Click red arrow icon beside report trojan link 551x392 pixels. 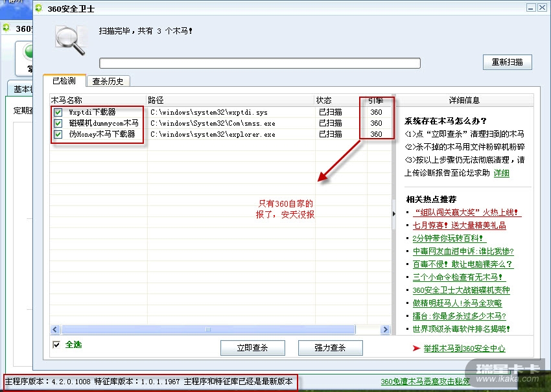pos(416,348)
